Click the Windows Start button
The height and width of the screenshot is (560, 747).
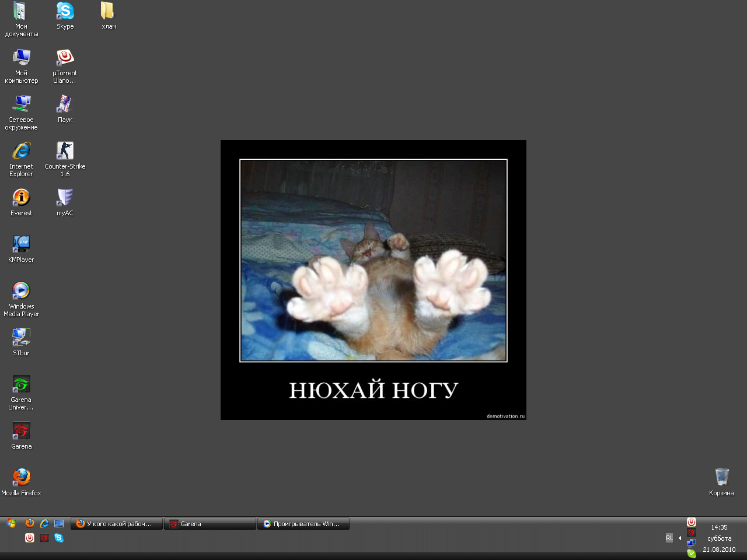point(11,523)
